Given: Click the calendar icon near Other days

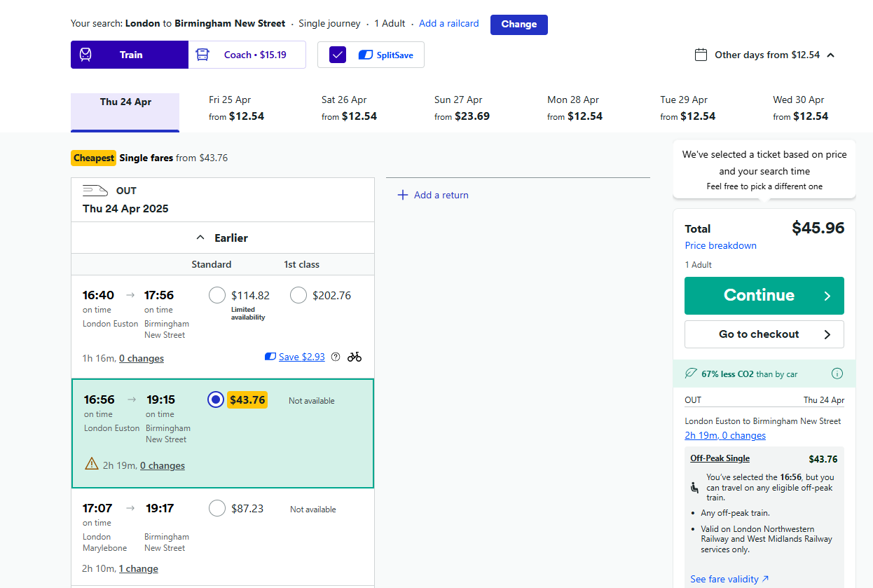Looking at the screenshot, I should coord(701,55).
